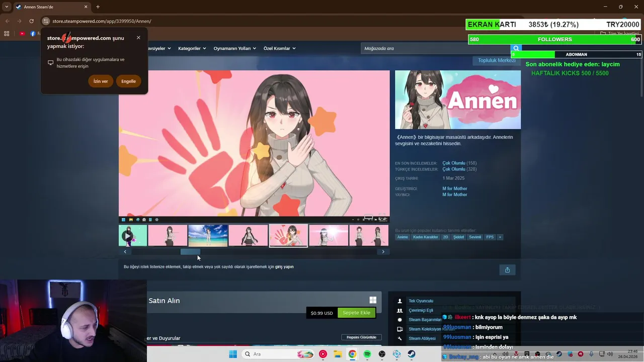The height and width of the screenshot is (362, 644).
Task: Click the store search magnifier button
Action: 516,48
